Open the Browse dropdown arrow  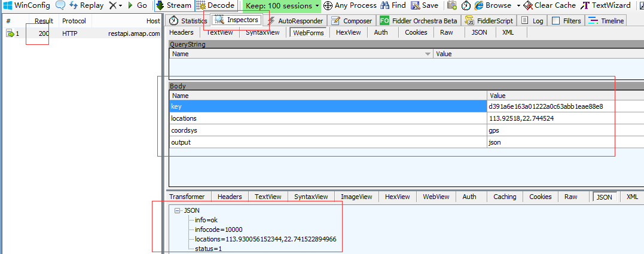pos(518,6)
